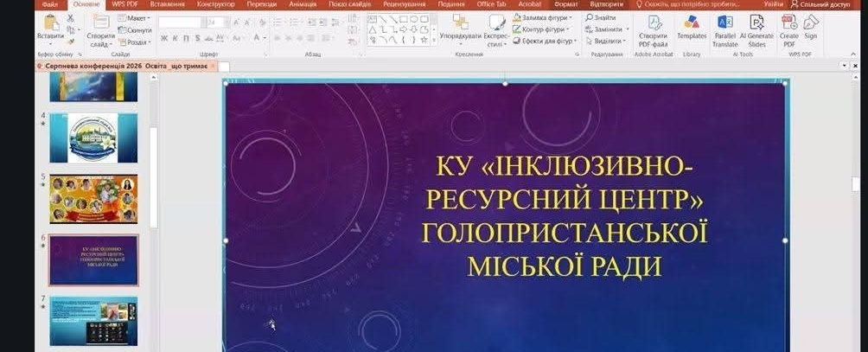This screenshot has height=352, width=868.
Task: Decrease font size with the smaller A icon
Action: 247,22
